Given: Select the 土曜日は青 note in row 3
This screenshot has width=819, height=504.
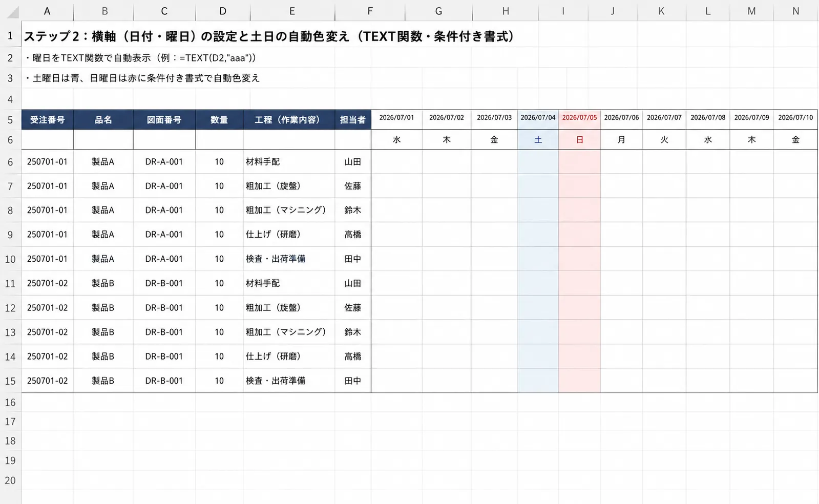Looking at the screenshot, I should coord(142,78).
